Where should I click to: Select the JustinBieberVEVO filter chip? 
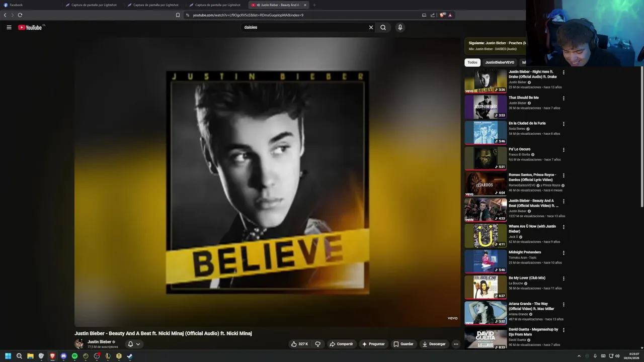click(500, 62)
